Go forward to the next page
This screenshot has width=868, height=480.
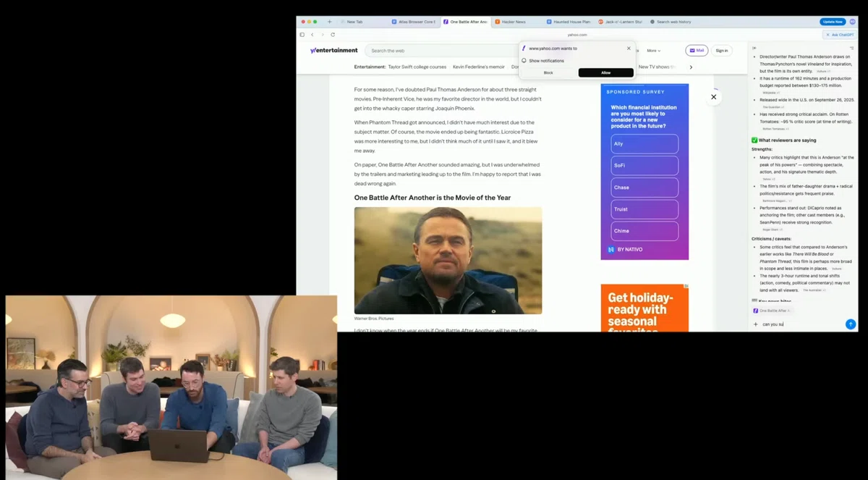point(323,34)
